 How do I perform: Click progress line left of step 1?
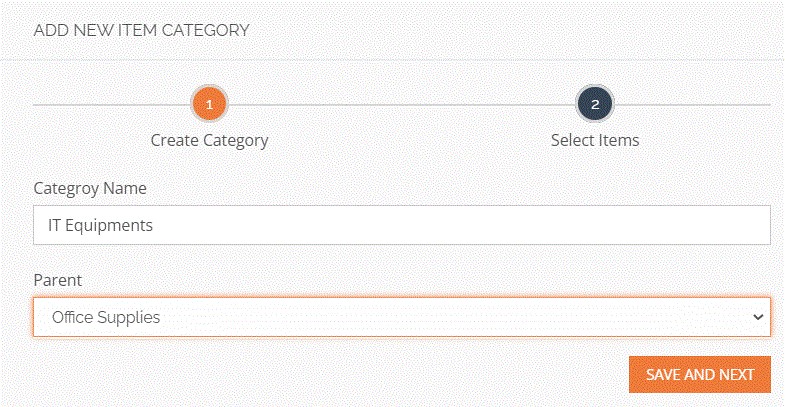110,104
